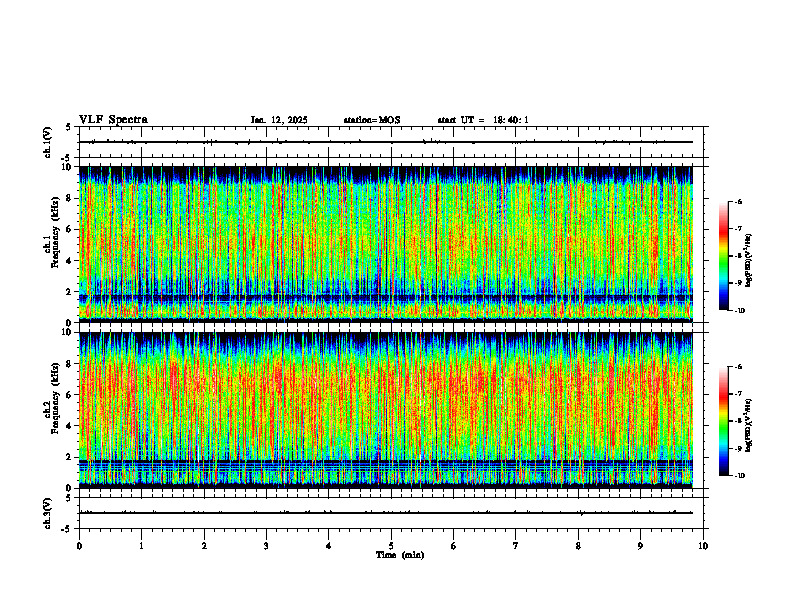Click the "ch.3(V)" axis label

(47, 513)
